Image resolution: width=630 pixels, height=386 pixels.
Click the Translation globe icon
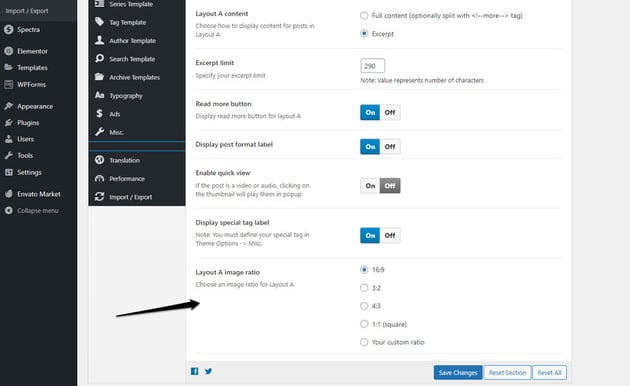(100, 160)
